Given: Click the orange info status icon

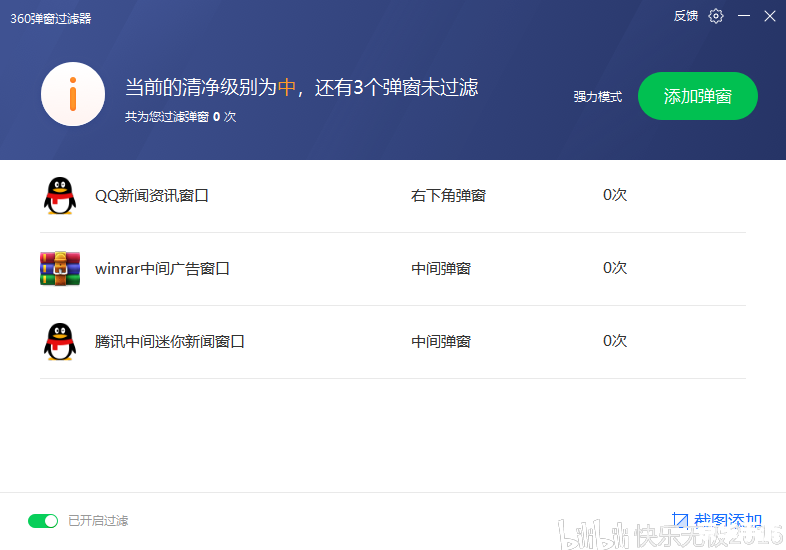Looking at the screenshot, I should (73, 94).
